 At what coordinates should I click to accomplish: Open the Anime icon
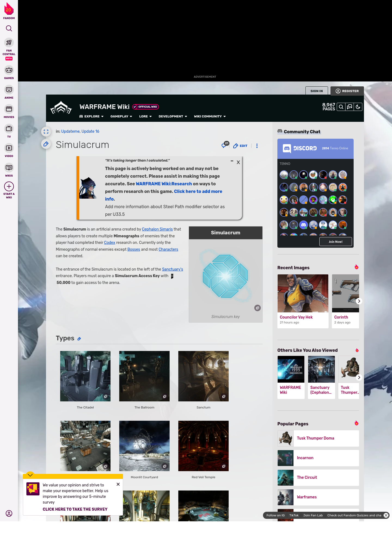[9, 90]
